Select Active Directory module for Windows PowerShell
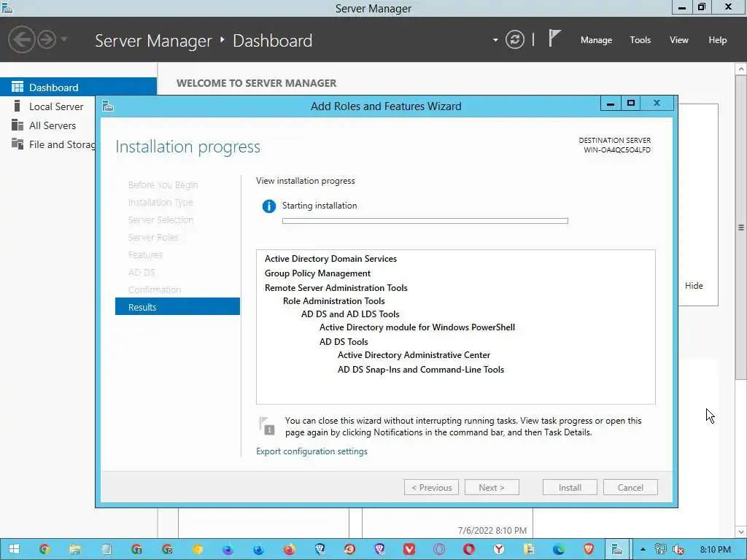 [x=417, y=327]
